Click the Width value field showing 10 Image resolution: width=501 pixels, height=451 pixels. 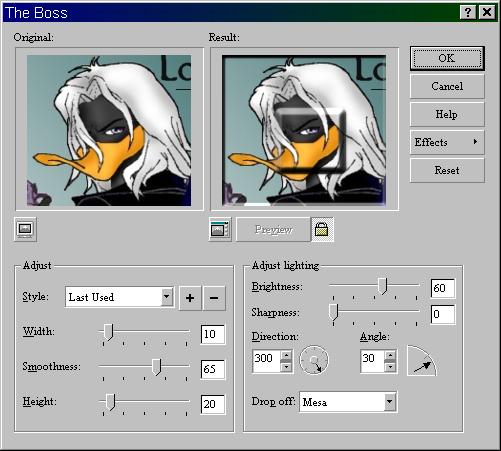213,334
